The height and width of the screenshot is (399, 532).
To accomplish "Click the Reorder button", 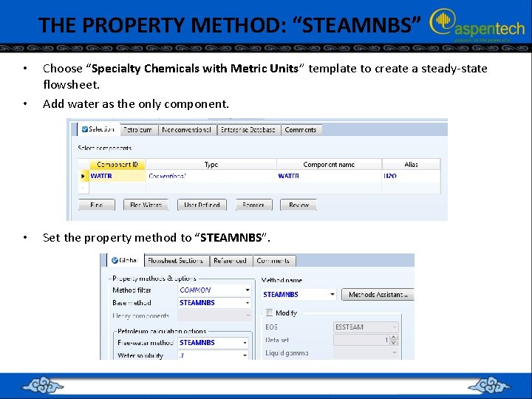I will click(x=253, y=205).
